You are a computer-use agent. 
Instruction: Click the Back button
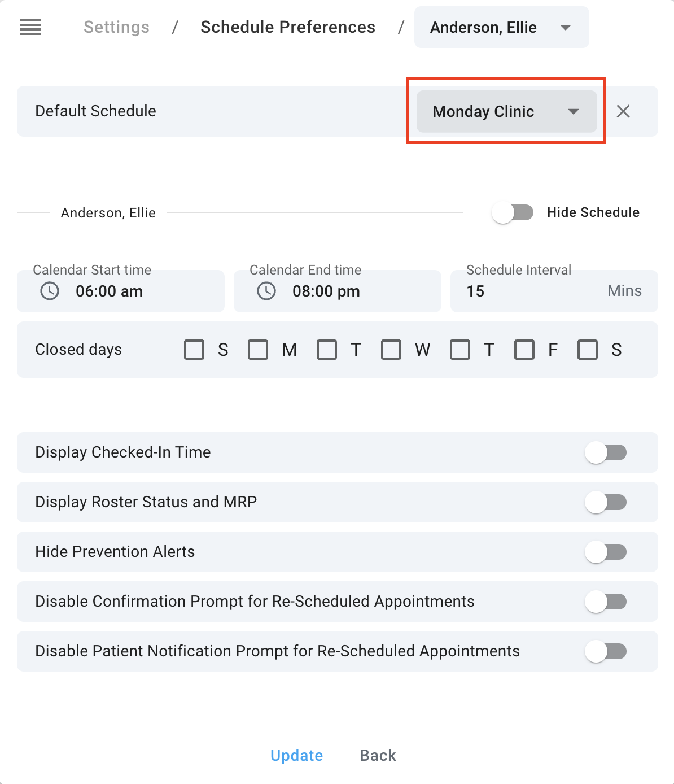(378, 755)
